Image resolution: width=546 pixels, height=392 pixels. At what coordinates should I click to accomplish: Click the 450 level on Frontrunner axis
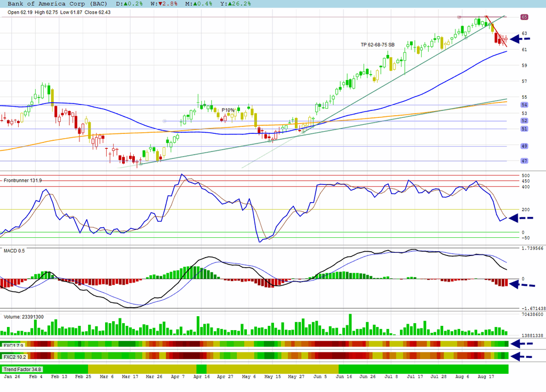(x=526, y=181)
